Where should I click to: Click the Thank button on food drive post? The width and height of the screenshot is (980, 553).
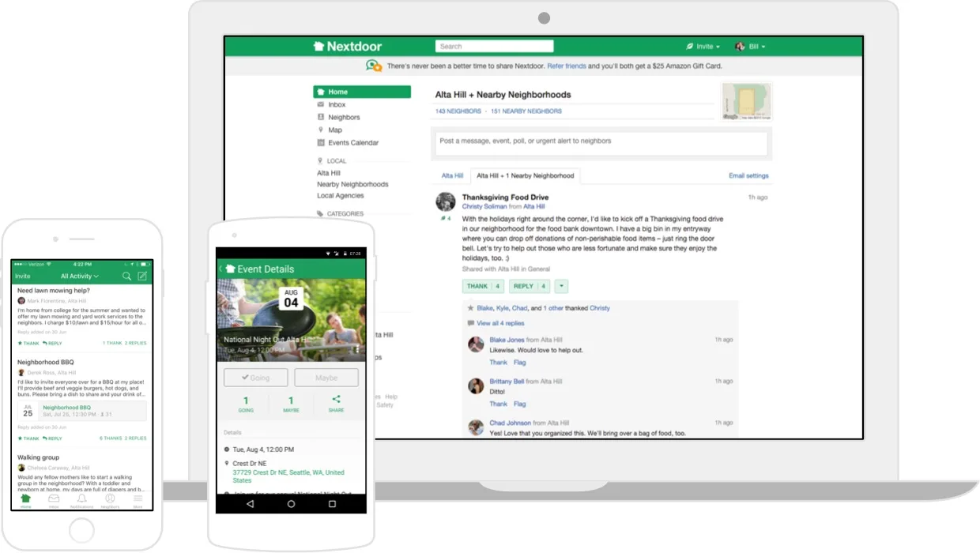(483, 286)
